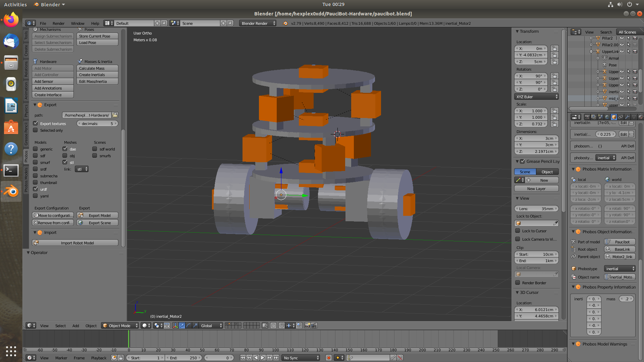Open the export path folder browser icon

(x=115, y=115)
